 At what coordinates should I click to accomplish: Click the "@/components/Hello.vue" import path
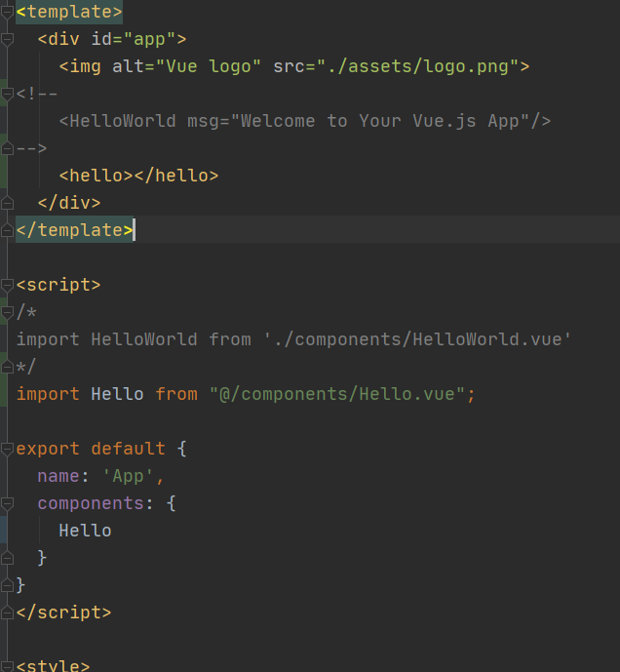[x=338, y=394]
